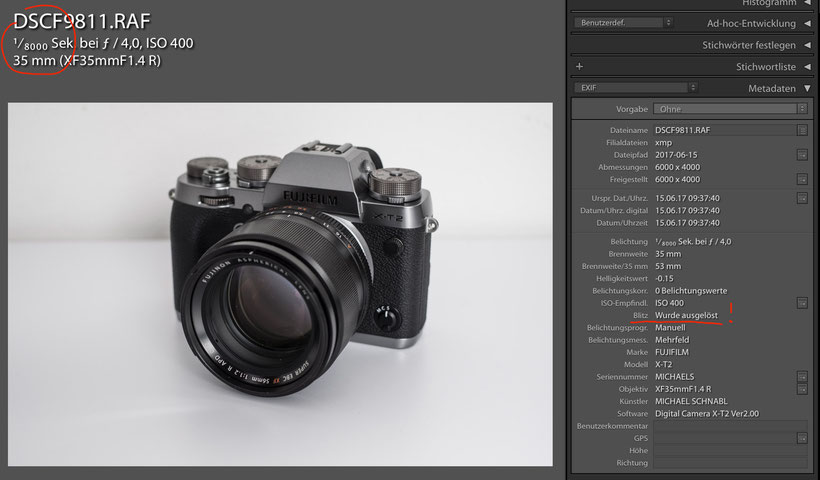Expand the Ad-hoc-Entwicklung panel

tap(807, 24)
